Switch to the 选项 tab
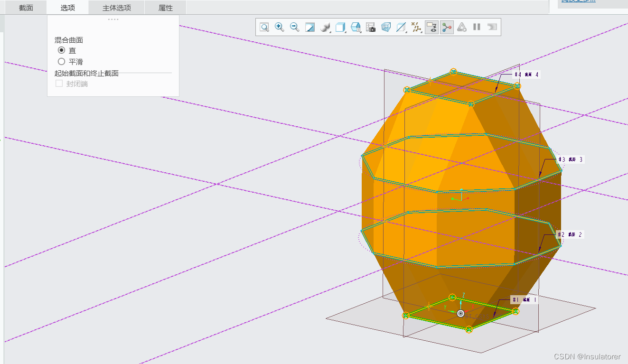This screenshot has width=628, height=364. click(68, 8)
